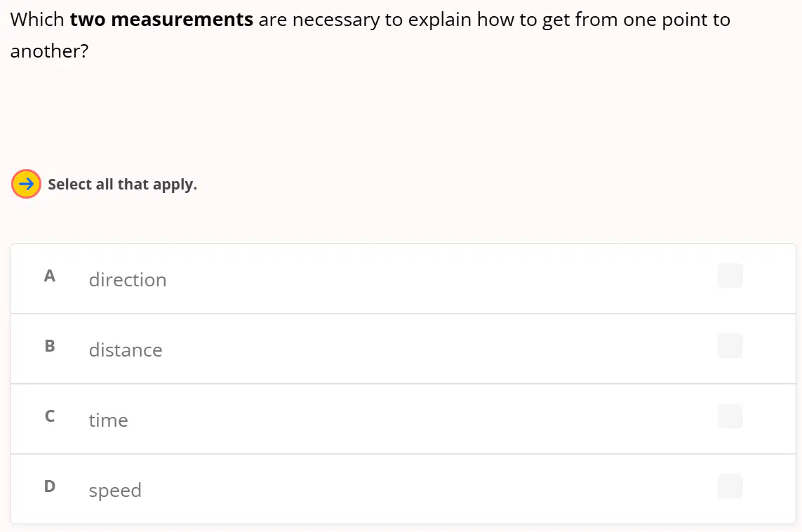
Task: Pick the "time" answer text
Action: (x=109, y=420)
